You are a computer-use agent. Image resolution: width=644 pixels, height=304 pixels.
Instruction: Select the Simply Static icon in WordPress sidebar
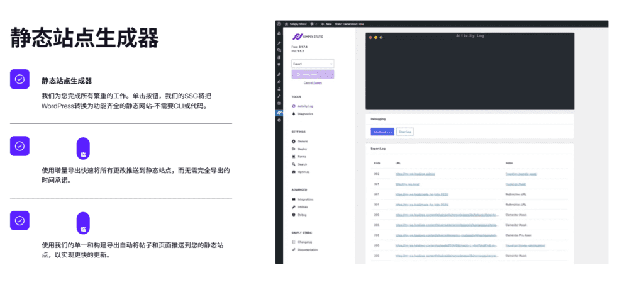(x=279, y=112)
